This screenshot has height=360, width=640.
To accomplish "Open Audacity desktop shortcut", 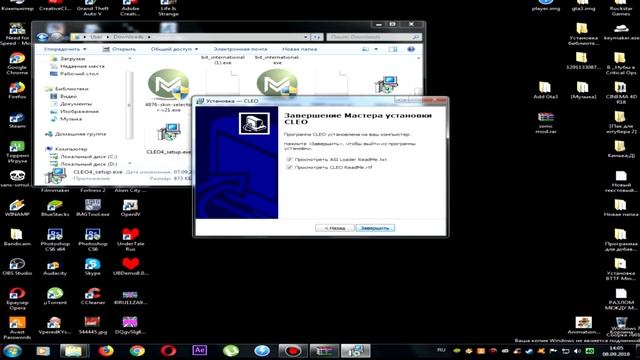I will (55, 267).
